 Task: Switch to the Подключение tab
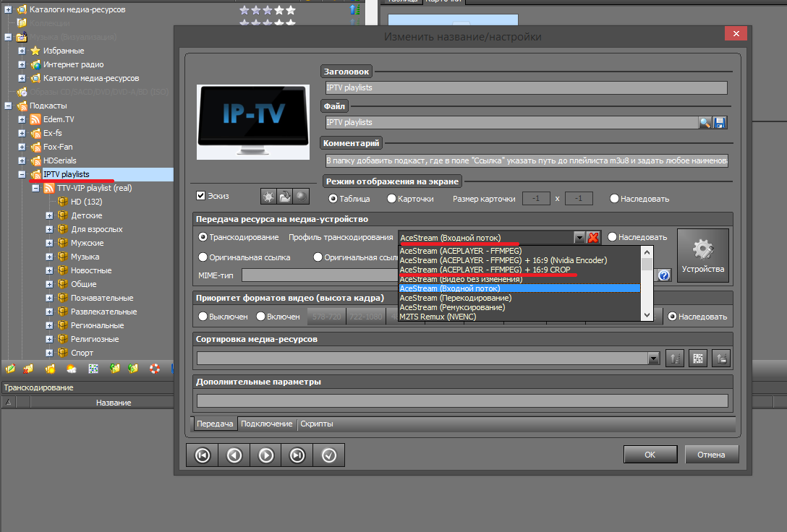267,424
